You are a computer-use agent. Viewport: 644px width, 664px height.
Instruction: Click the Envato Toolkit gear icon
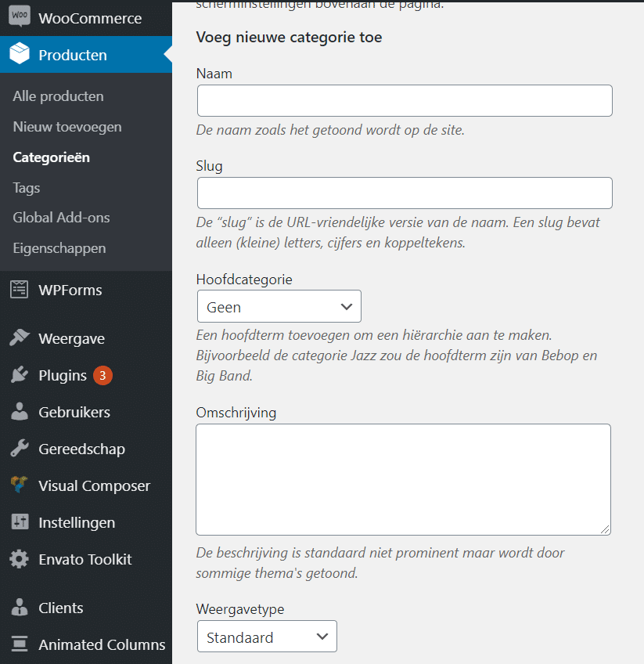point(20,559)
